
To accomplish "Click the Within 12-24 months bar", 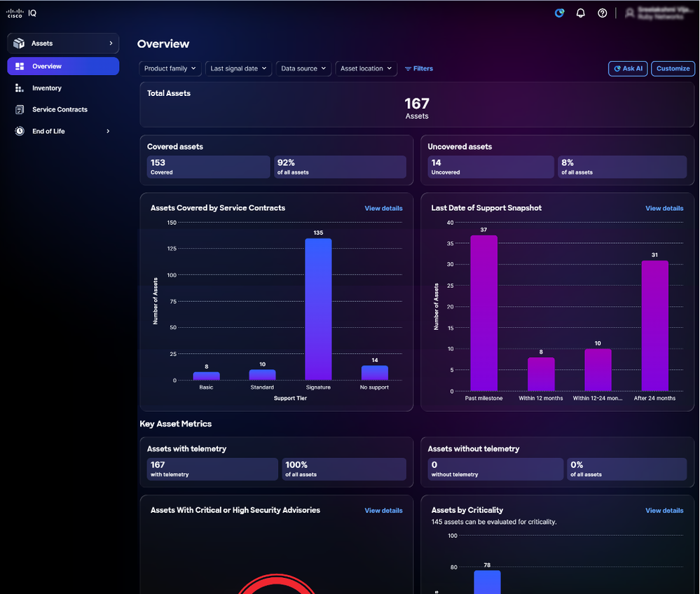I will 598,371.
